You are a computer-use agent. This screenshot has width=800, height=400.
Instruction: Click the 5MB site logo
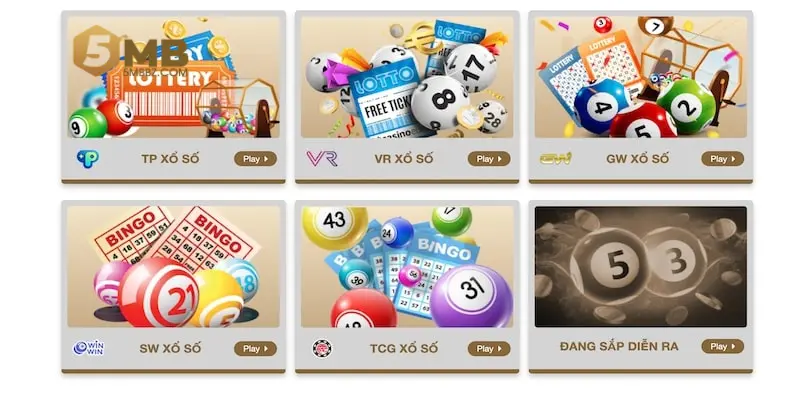pos(131,51)
